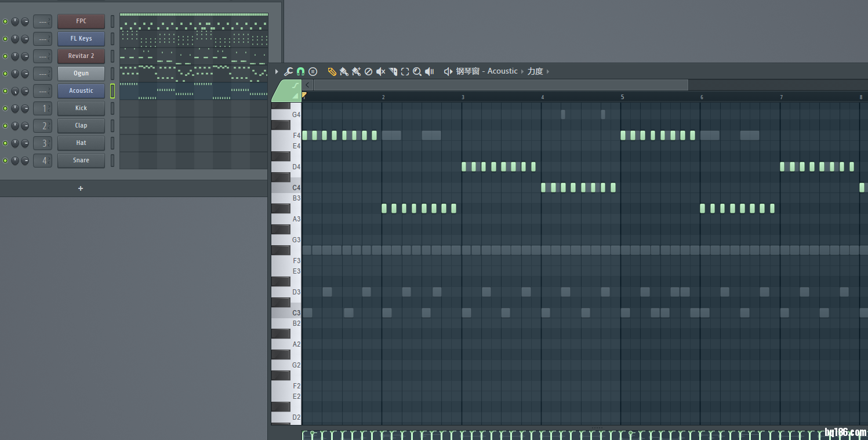Toggle the Acoustic channel select indicator
Image resolution: width=868 pixels, height=440 pixels.
point(112,91)
